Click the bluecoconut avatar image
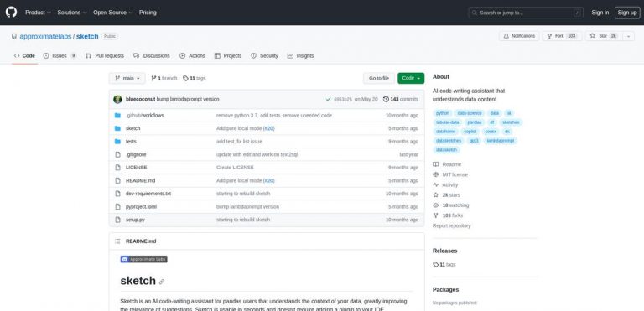The height and width of the screenshot is (311, 644). (x=118, y=99)
